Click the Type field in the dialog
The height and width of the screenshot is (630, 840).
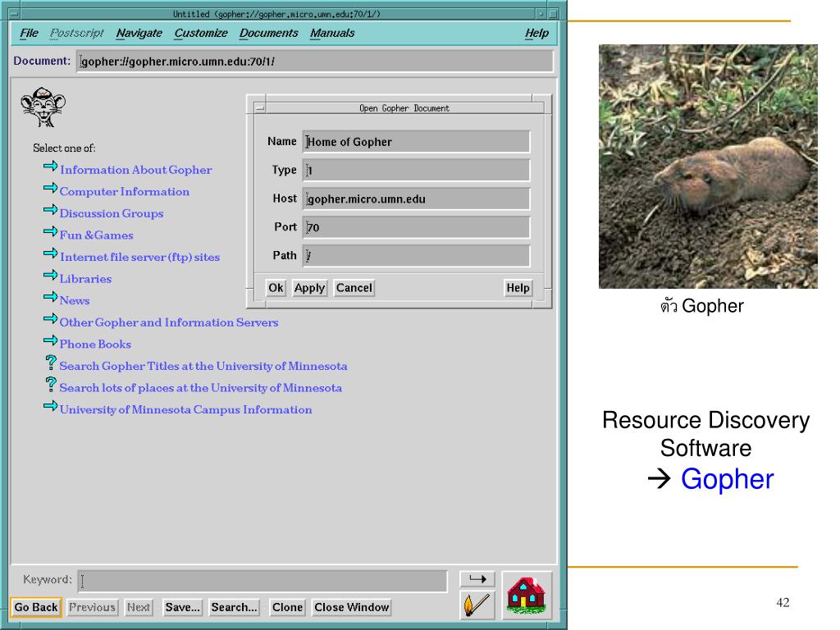(416, 170)
